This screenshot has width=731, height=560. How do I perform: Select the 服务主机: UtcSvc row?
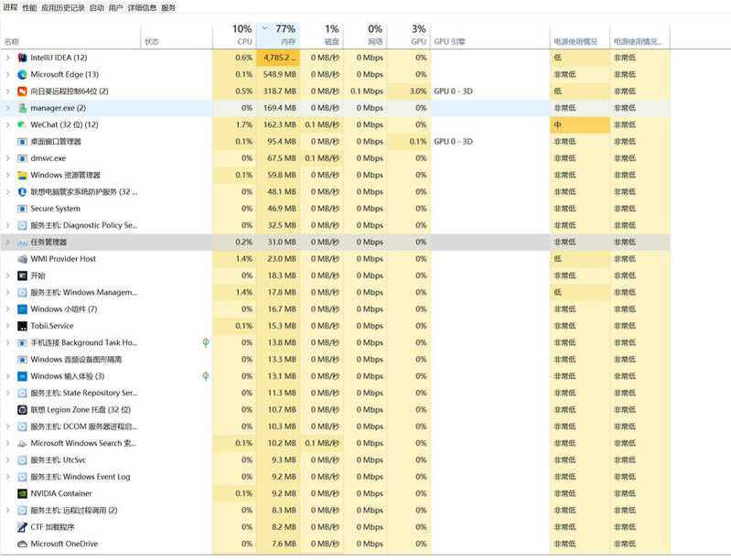click(x=335, y=460)
